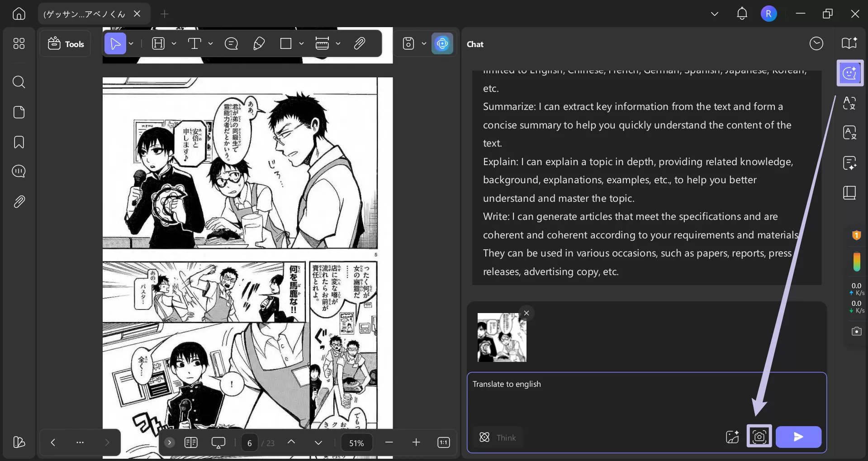Open the attachment paperclip tool

pyautogui.click(x=359, y=43)
